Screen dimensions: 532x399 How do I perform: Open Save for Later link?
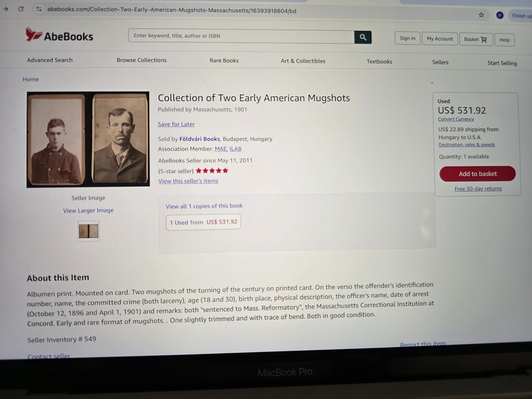(176, 124)
